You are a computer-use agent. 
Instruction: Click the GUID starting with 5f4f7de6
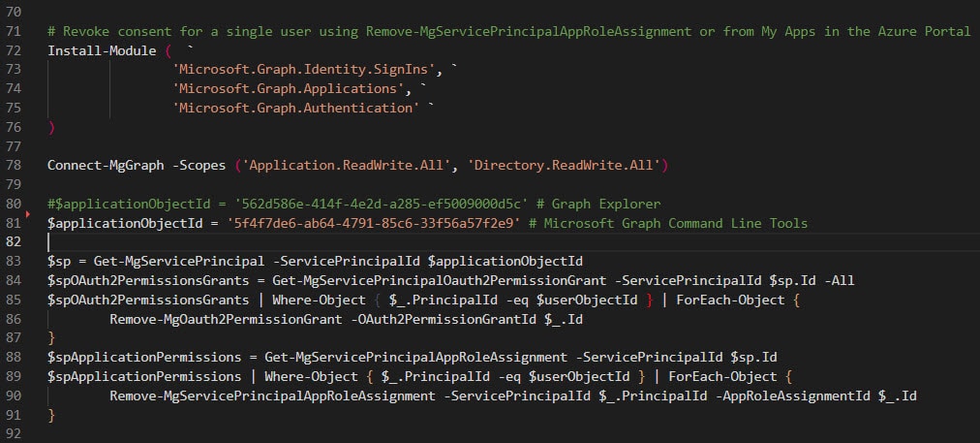(374, 223)
